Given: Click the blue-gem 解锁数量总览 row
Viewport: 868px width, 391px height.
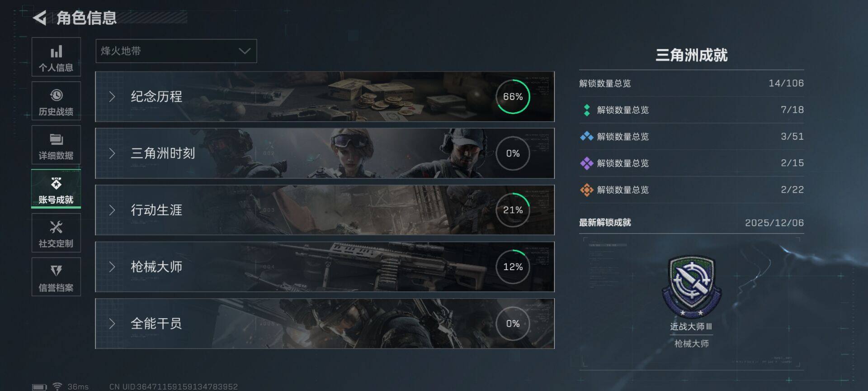Looking at the screenshot, I should pyautogui.click(x=692, y=137).
